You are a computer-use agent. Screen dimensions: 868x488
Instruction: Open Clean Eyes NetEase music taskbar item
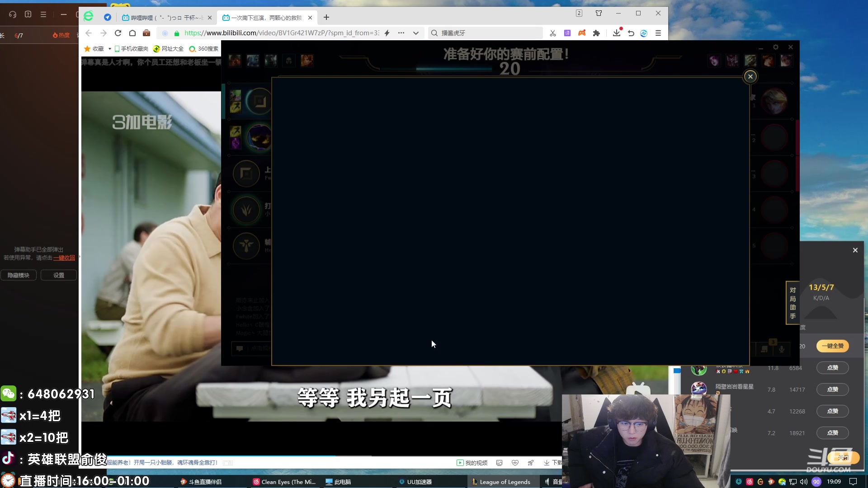pyautogui.click(x=284, y=482)
